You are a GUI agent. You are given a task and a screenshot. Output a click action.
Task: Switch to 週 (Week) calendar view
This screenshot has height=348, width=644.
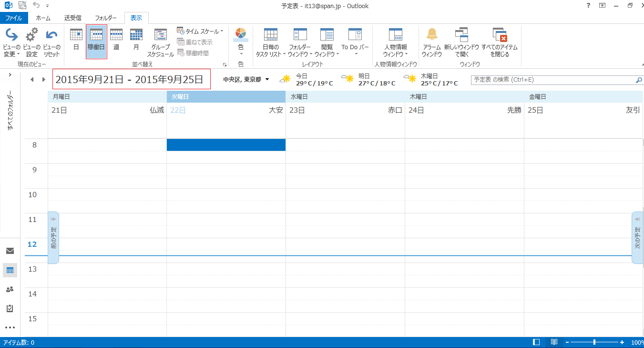click(x=116, y=40)
